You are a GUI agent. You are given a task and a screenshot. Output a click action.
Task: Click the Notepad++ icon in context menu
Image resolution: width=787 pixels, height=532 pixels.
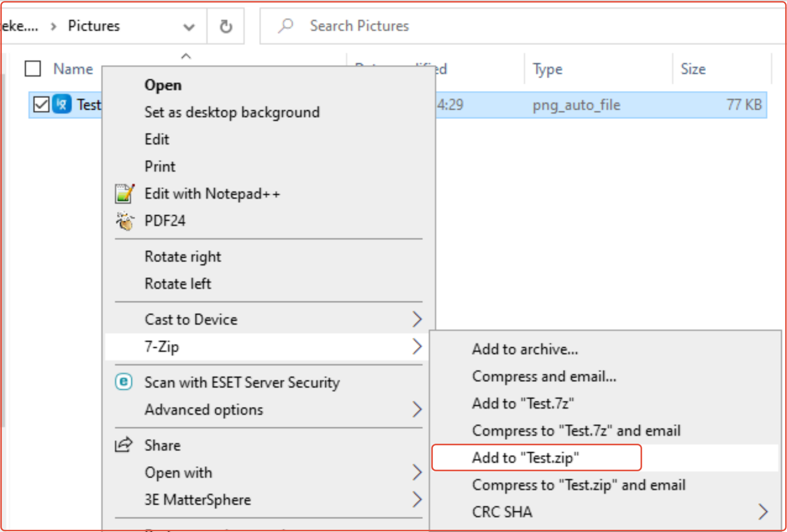124,194
